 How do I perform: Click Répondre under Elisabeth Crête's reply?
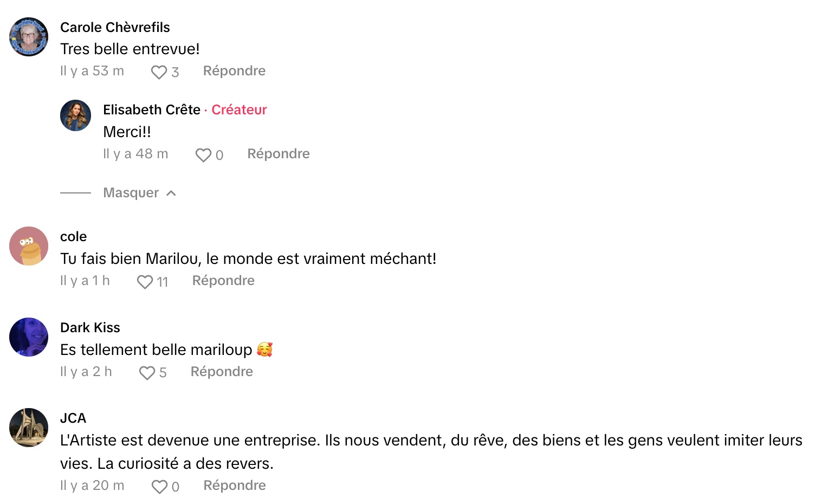pyautogui.click(x=278, y=154)
